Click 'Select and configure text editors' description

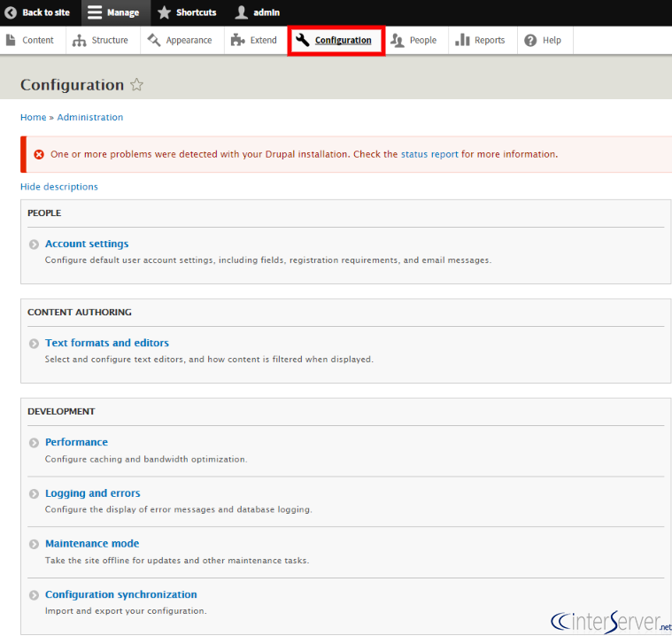(209, 360)
